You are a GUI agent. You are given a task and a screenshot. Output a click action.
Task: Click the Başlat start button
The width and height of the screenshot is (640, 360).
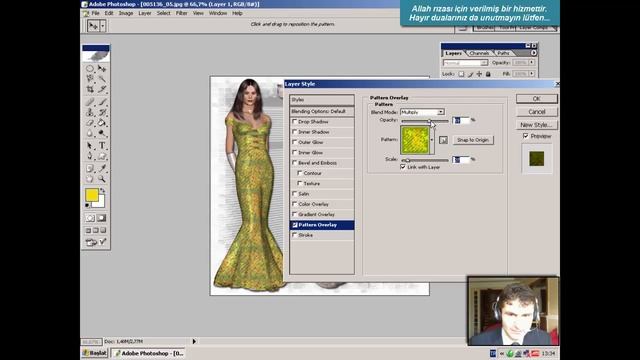click(x=95, y=353)
